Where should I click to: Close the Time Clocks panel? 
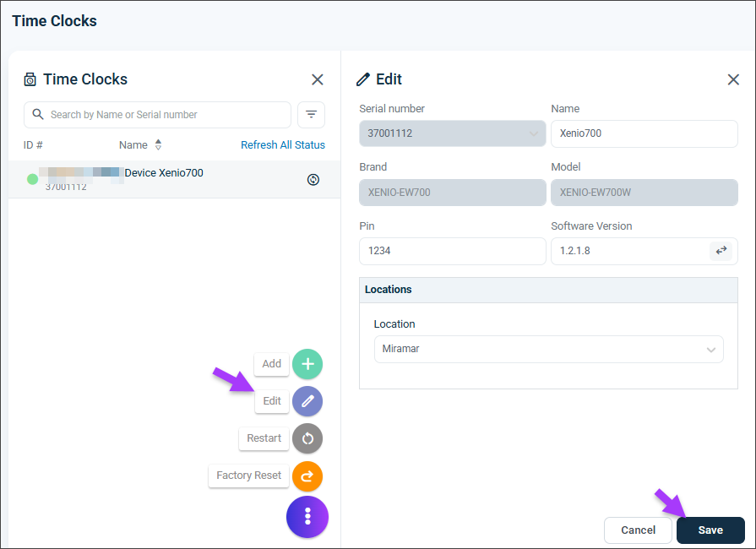click(318, 79)
